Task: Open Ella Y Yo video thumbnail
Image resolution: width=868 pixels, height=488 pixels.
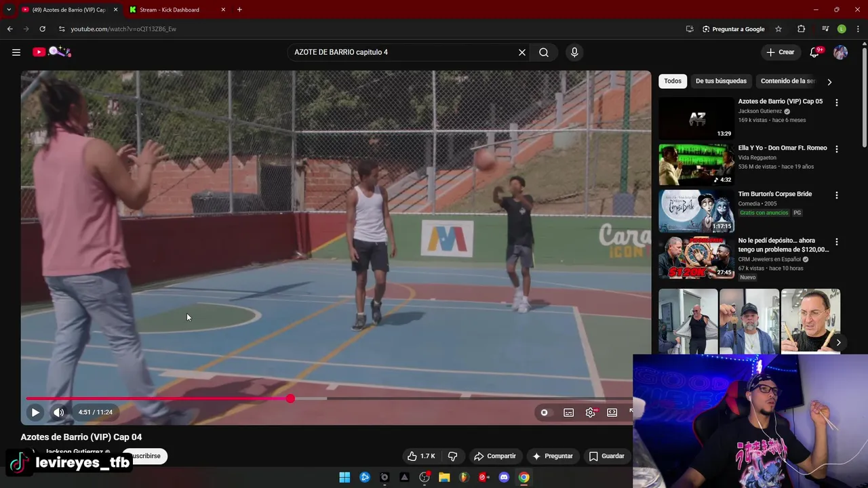Action: click(x=696, y=165)
